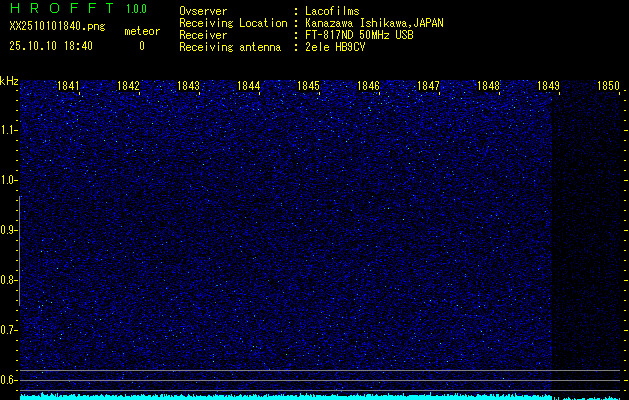Screen dimensions: 629x400
Task: Click the kHz axis unit label
Action: point(9,81)
